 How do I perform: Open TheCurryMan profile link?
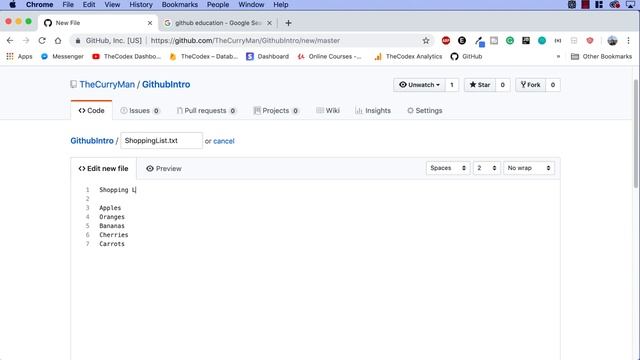[x=107, y=84]
